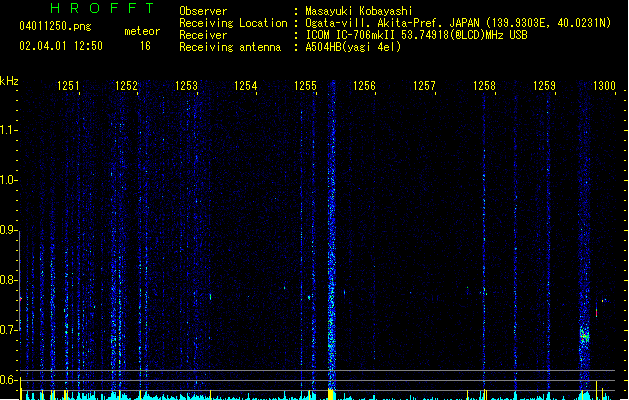Click the A504HB(yagi 4el) antenna text
This screenshot has width=629, height=400.
click(x=353, y=47)
